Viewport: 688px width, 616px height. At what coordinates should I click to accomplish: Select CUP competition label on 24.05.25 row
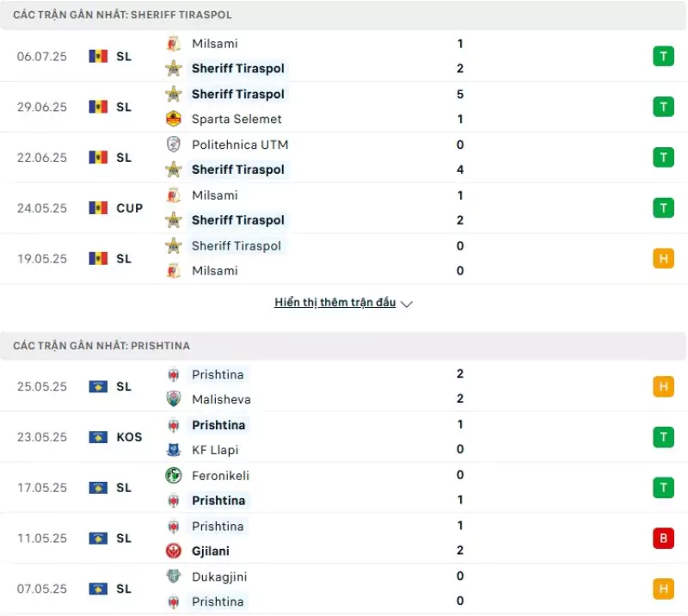coord(130,207)
